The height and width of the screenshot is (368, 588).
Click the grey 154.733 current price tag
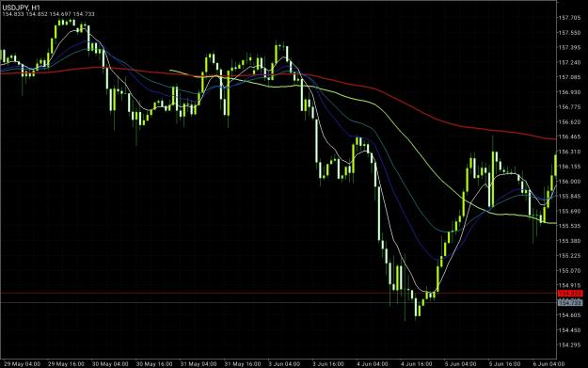click(570, 302)
